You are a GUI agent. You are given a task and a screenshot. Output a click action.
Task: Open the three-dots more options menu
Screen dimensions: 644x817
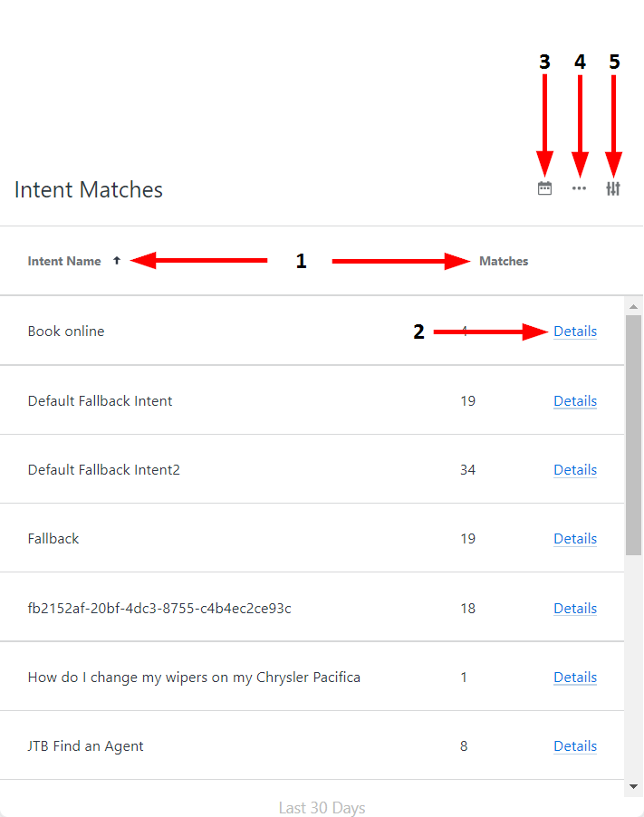coord(579,188)
